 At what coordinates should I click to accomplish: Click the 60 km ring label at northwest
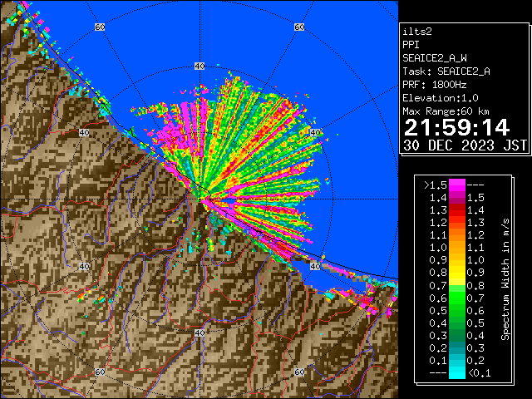100,27
